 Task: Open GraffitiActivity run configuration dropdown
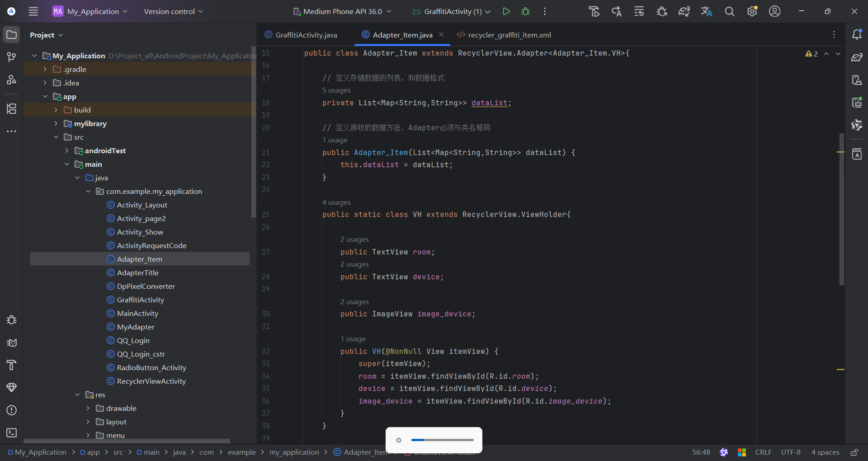(452, 11)
